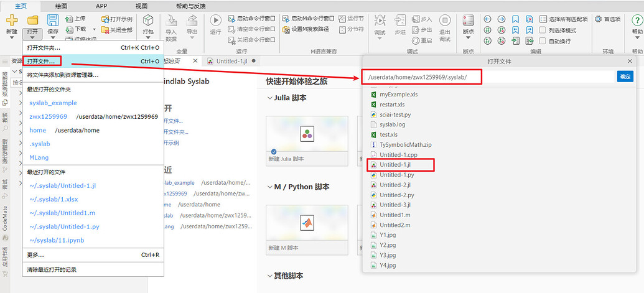Choose 将文件夹添加到资源管理器... menu entry
This screenshot has height=293, width=644.
pyautogui.click(x=93, y=75)
